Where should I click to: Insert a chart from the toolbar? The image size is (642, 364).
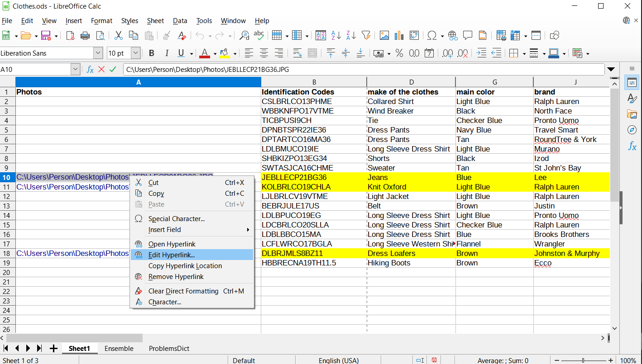coord(399,35)
